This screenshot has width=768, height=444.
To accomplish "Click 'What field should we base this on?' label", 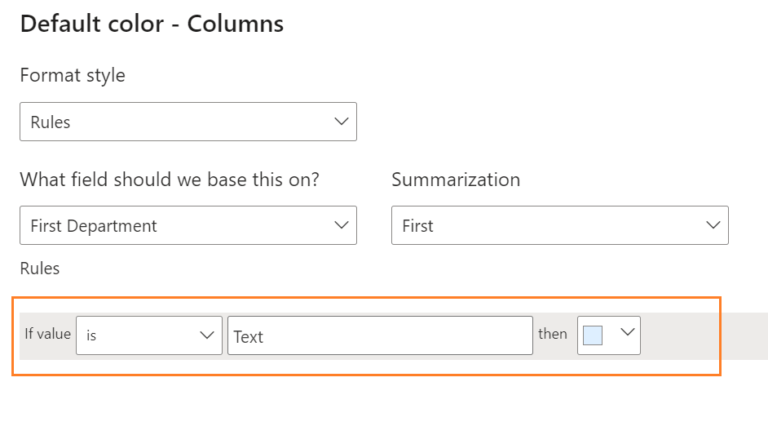I will click(x=169, y=179).
